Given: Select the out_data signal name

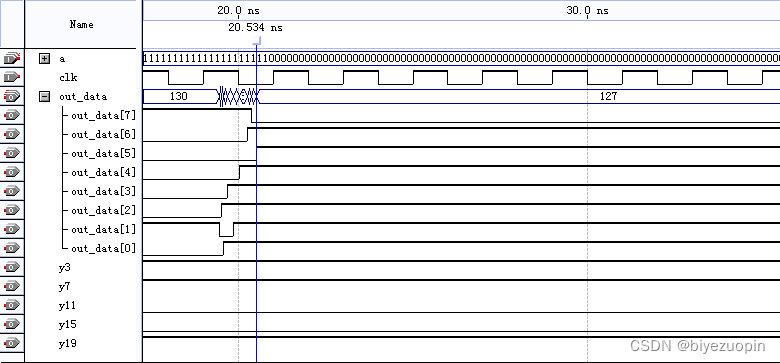Looking at the screenshot, I should (83, 96).
